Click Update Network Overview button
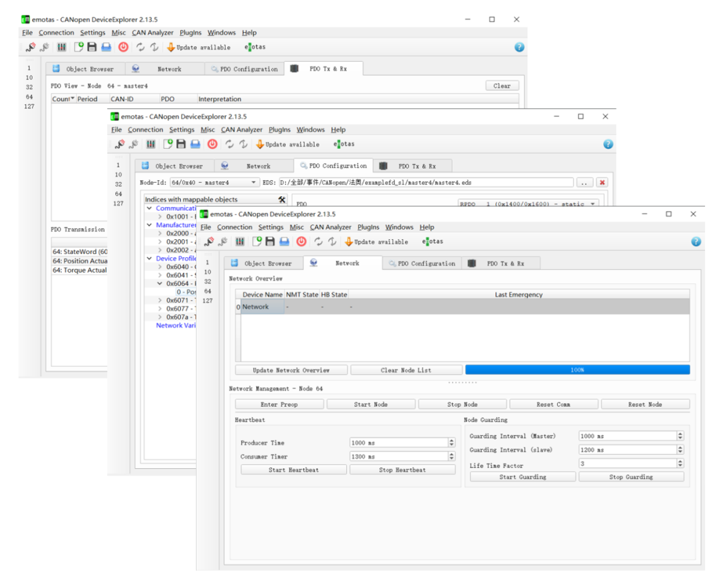The image size is (723, 588). 291,370
